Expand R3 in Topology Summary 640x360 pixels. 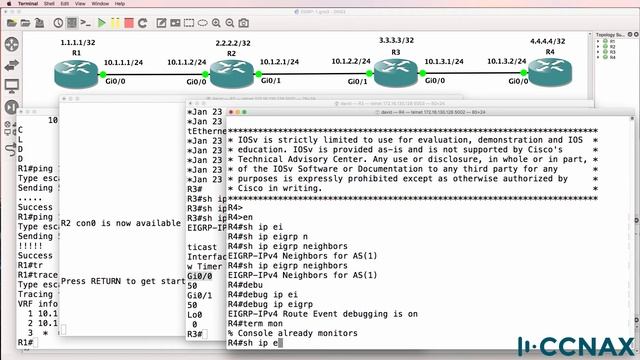click(599, 52)
